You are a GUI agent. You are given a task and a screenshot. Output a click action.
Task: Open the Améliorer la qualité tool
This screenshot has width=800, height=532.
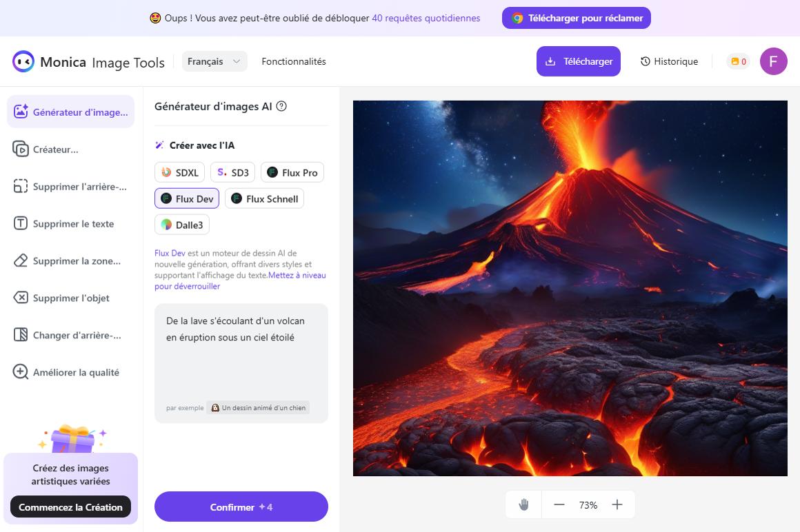click(70, 373)
